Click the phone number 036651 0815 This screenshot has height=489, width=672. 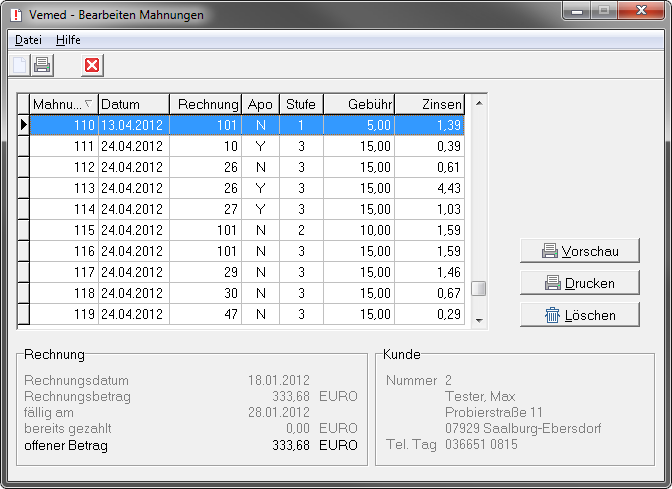coord(481,444)
